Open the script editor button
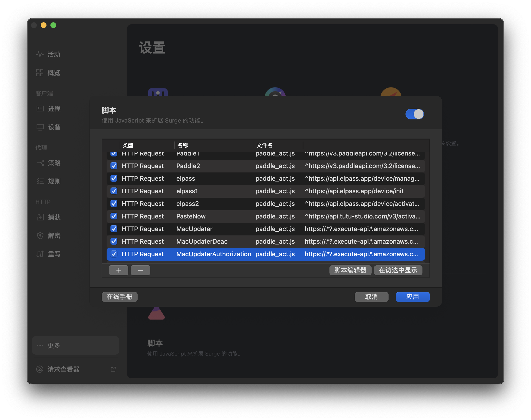The image size is (531, 420). click(350, 270)
